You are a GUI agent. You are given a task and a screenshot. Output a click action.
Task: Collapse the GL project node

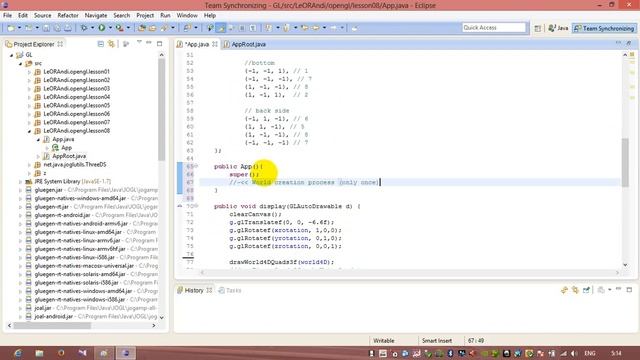tap(12, 55)
